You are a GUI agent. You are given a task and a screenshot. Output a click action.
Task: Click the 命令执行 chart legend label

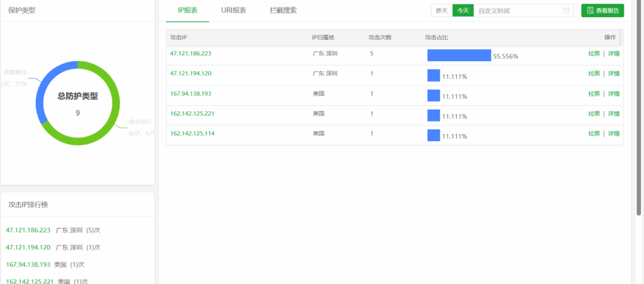click(x=140, y=122)
